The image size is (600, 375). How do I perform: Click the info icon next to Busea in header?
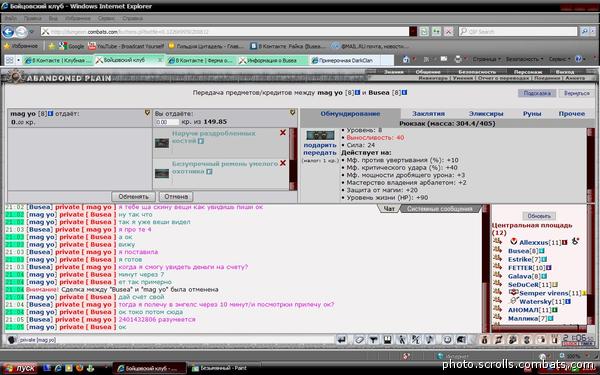[404, 93]
